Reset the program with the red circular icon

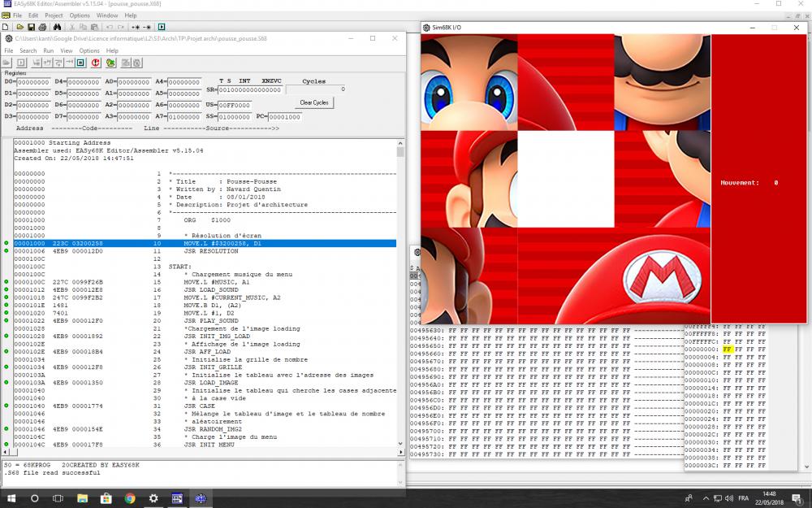96,63
